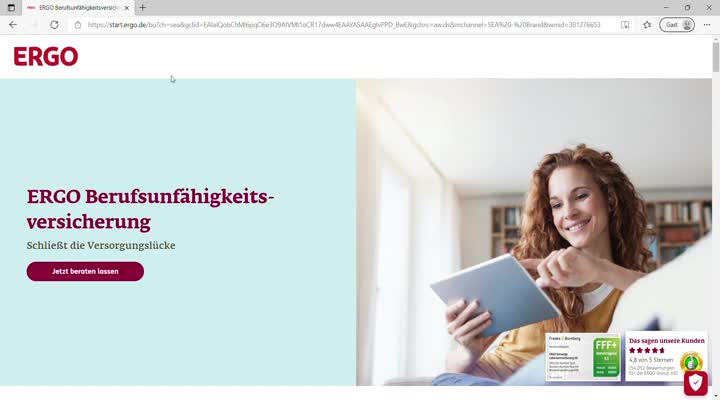
Task: Open a new tab with plus
Action: coord(142,8)
